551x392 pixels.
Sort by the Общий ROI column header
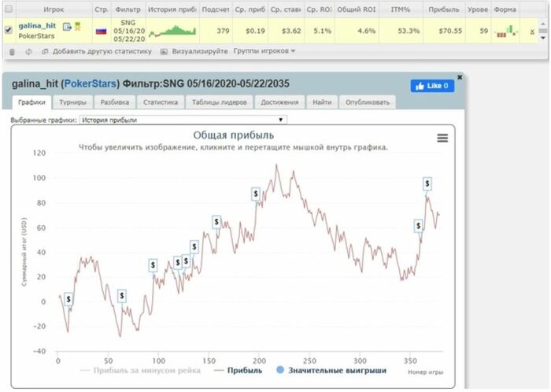357,9
